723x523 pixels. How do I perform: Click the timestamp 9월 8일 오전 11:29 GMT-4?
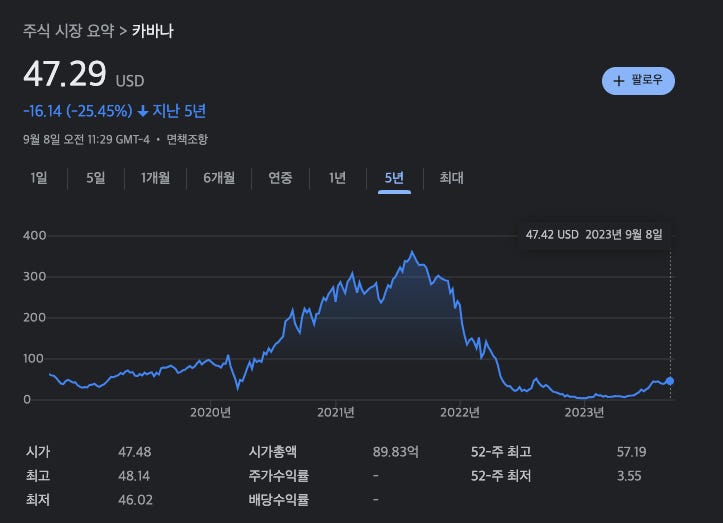click(86, 139)
